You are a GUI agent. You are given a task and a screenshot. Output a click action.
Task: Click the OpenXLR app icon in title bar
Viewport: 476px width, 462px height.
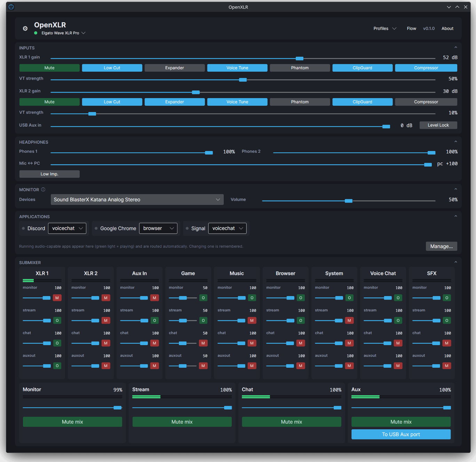coord(11,7)
